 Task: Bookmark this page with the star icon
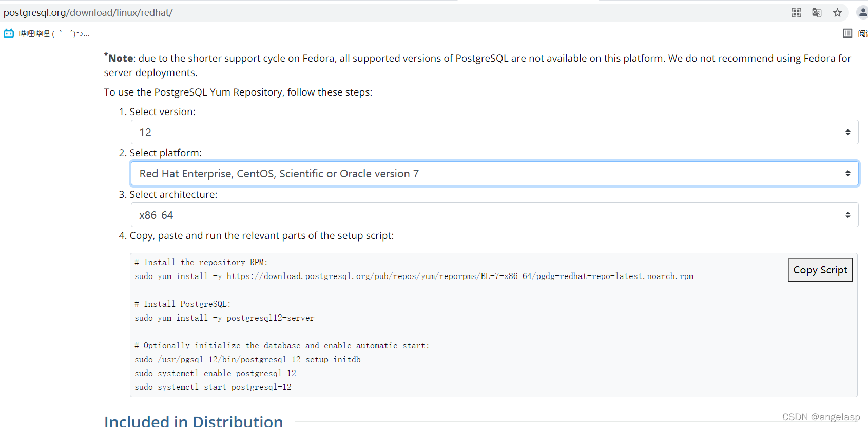(837, 13)
